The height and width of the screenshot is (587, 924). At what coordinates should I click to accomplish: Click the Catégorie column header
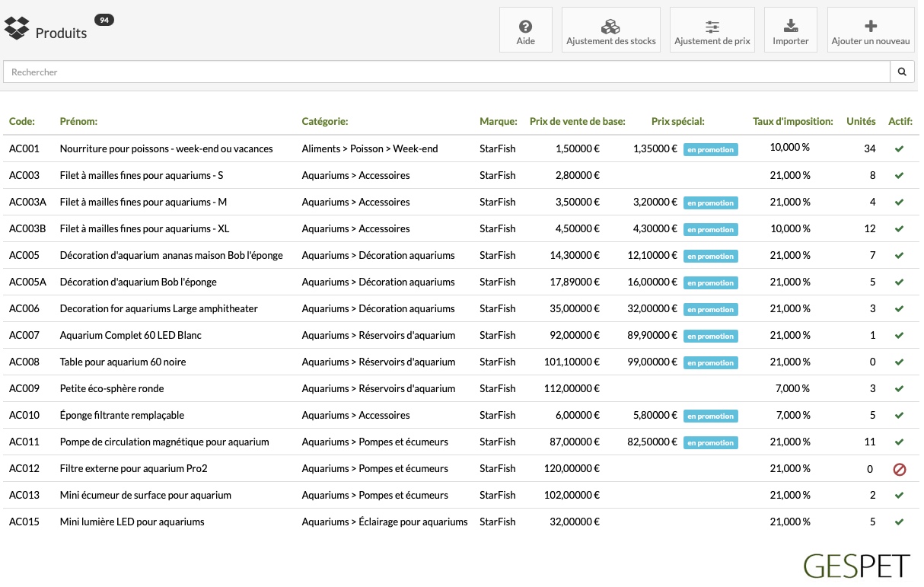pyautogui.click(x=325, y=121)
